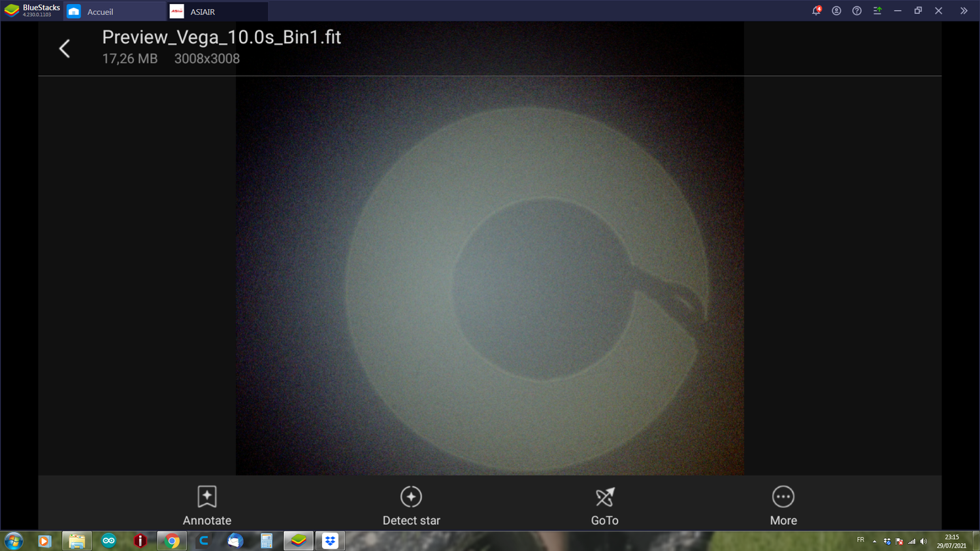Screen dimensions: 980x551
Task: Go back from the Vega preview screen
Action: 64,48
